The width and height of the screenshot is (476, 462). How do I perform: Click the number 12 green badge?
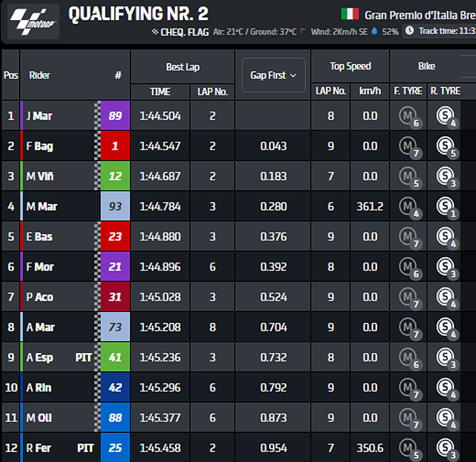[x=115, y=176]
